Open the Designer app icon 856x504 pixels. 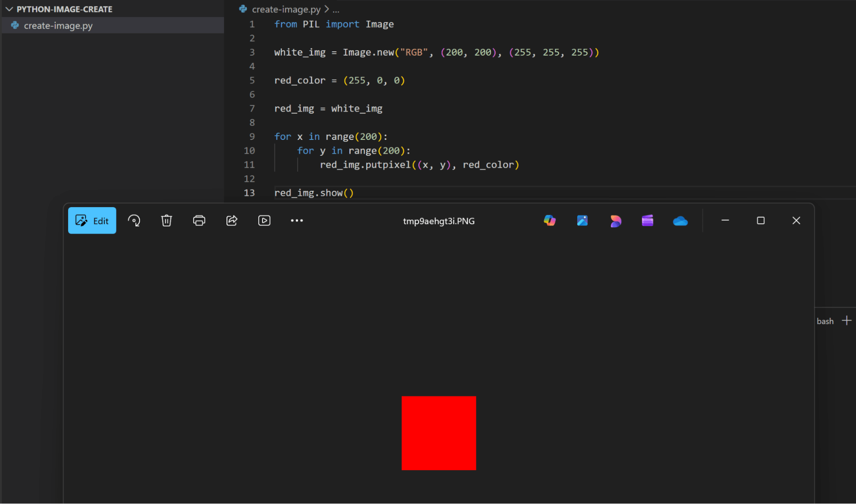[615, 221]
